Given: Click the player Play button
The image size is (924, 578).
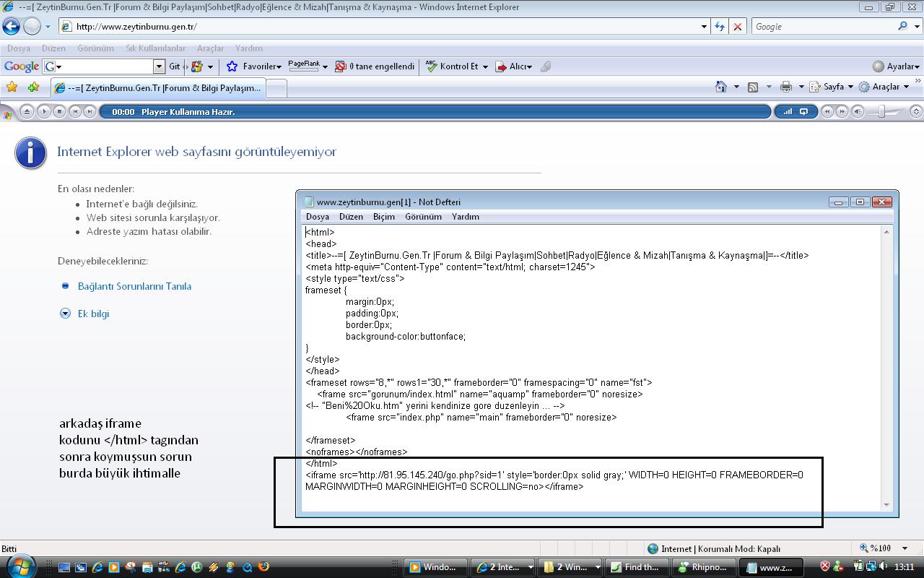Looking at the screenshot, I should (43, 112).
